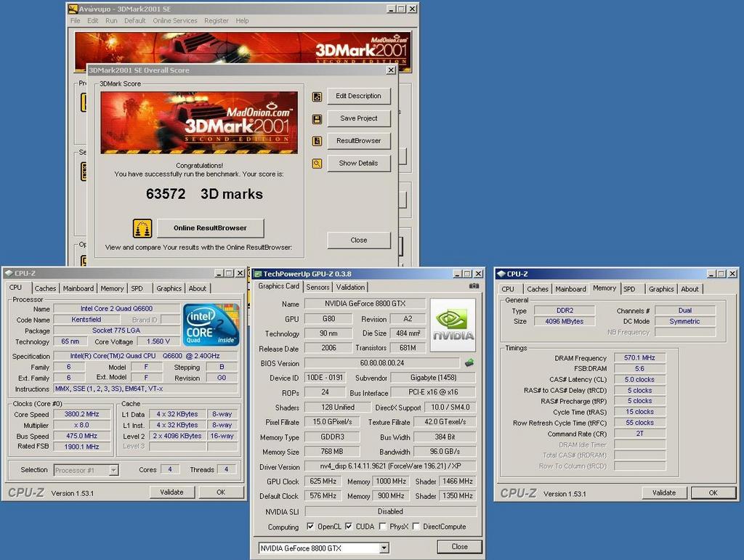The height and width of the screenshot is (560, 744).
Task: Switch to the Sensors tab in GPU-Z
Action: point(318,287)
